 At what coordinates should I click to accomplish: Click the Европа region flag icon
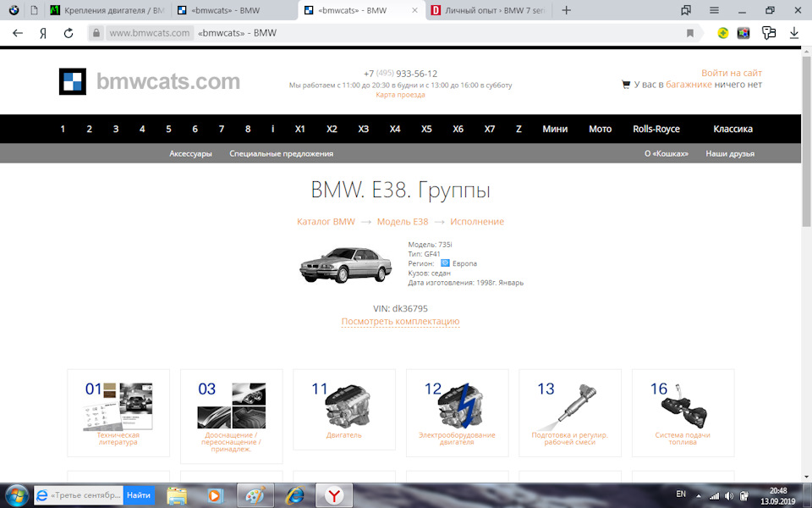(445, 263)
